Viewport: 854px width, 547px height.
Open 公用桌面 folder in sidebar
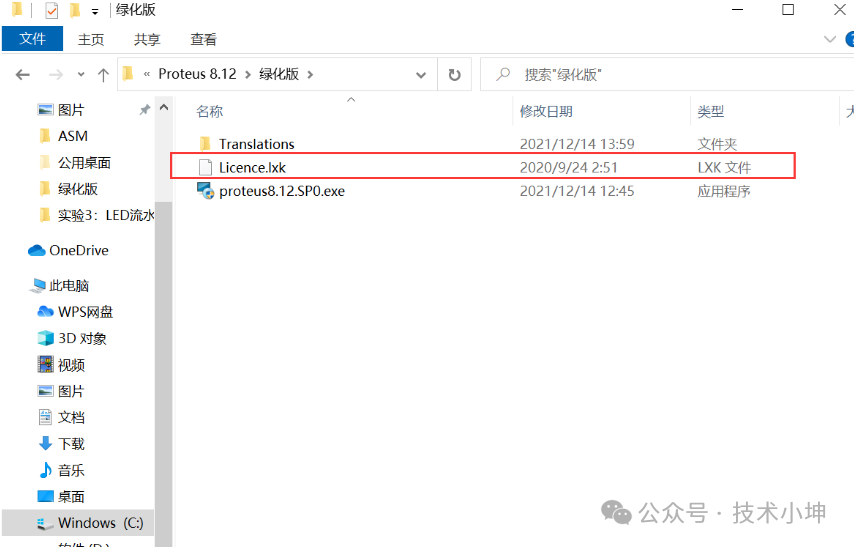tap(84, 162)
